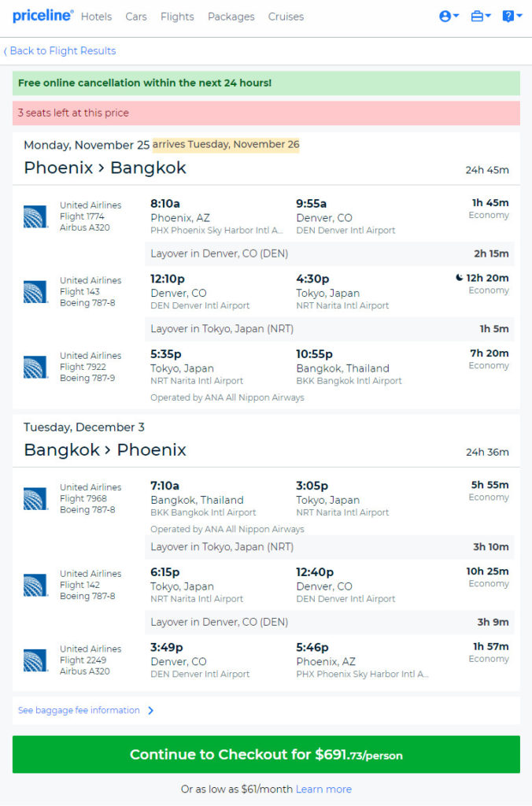Open the user account icon menu
Screen dimensions: 532x806
point(445,17)
